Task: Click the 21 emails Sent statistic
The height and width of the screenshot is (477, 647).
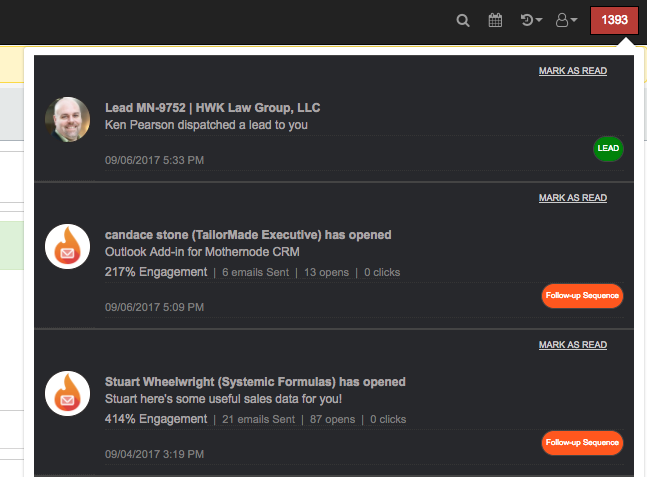Action: [259, 419]
